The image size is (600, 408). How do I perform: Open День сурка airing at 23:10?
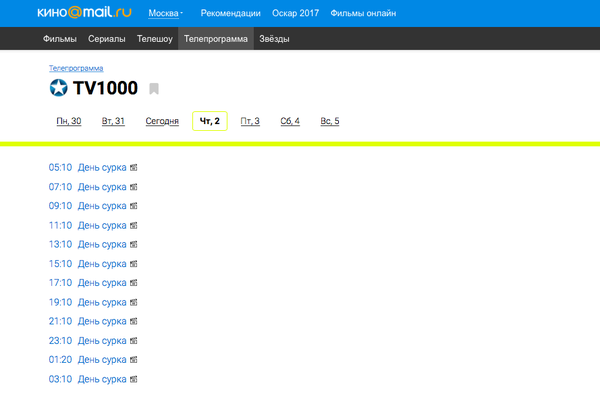[x=102, y=341]
